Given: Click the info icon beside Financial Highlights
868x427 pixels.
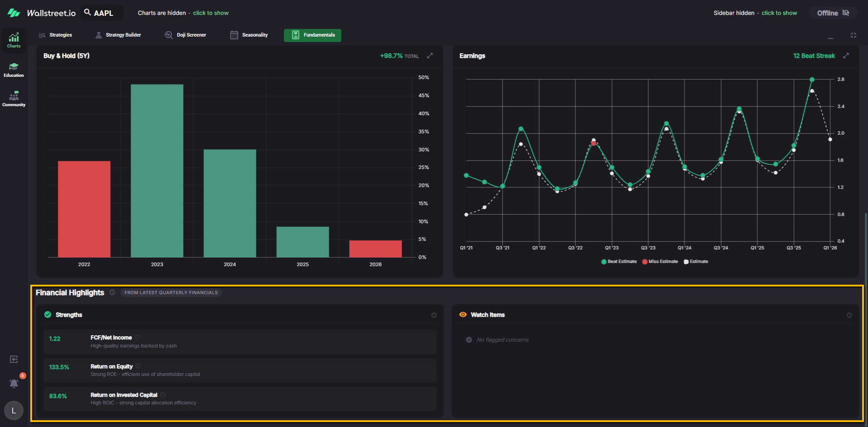Looking at the screenshot, I should pyautogui.click(x=112, y=292).
